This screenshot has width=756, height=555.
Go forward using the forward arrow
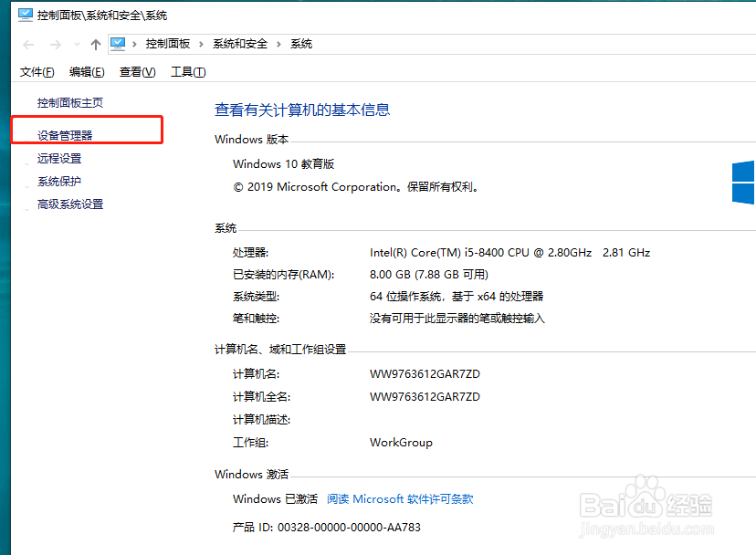56,45
